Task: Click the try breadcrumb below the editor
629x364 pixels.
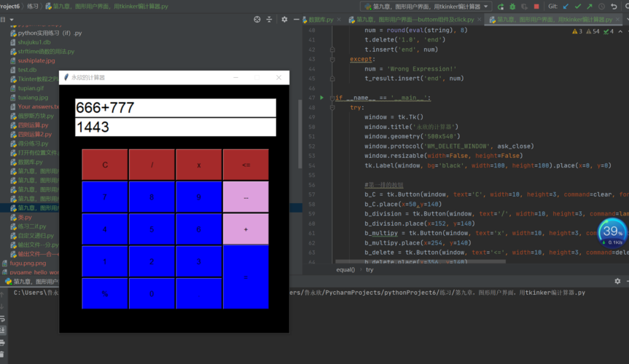Action: 370,269
